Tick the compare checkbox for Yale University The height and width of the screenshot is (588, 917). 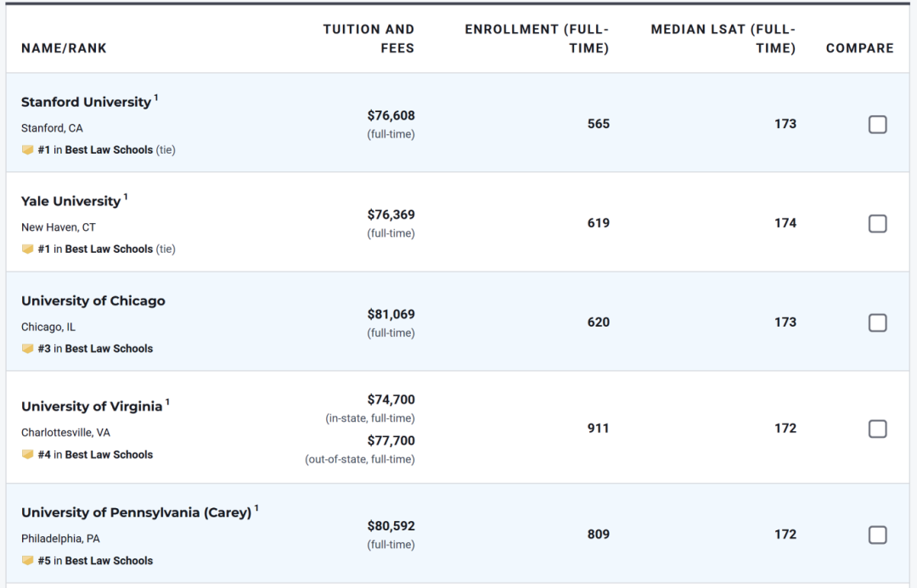pos(877,224)
